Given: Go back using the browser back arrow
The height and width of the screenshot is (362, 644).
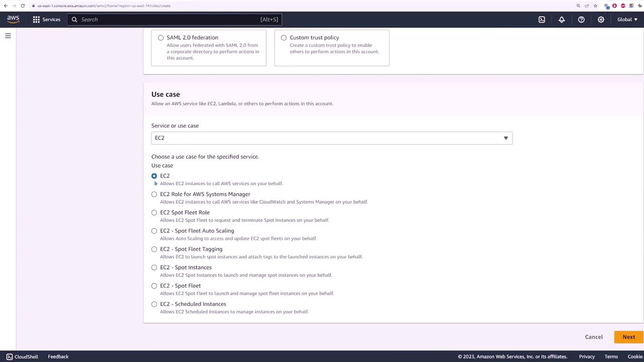Looking at the screenshot, I should tap(6, 6).
